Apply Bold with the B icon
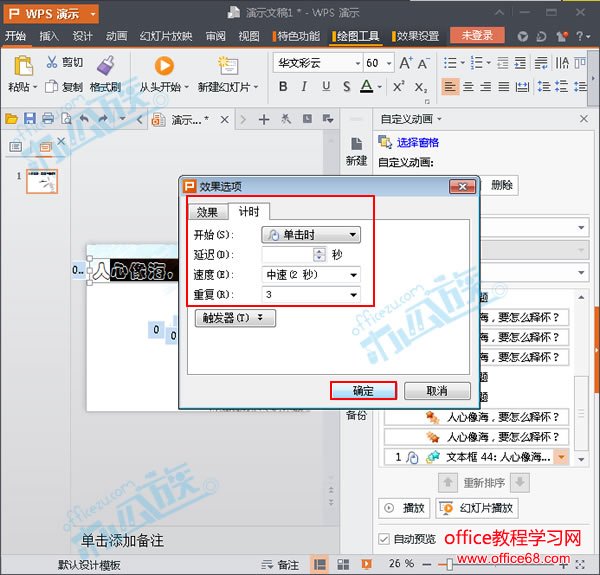600x575 pixels. pos(283,87)
